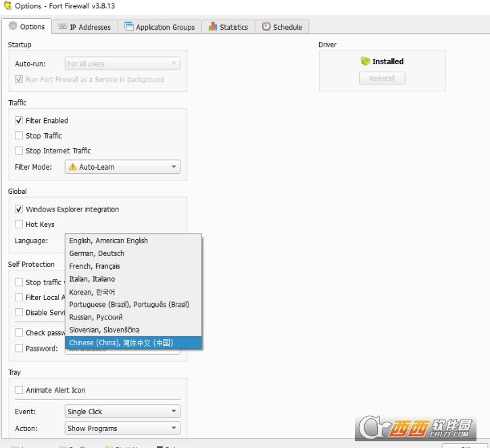490x448 pixels.
Task: Toggle Windows Explorer integration checkbox
Action: pos(19,209)
